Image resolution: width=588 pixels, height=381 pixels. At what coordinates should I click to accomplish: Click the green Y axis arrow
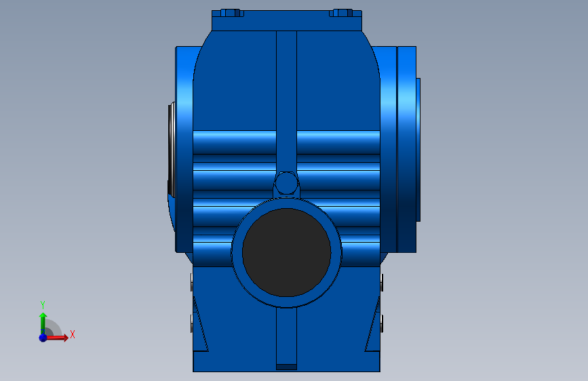(43, 323)
